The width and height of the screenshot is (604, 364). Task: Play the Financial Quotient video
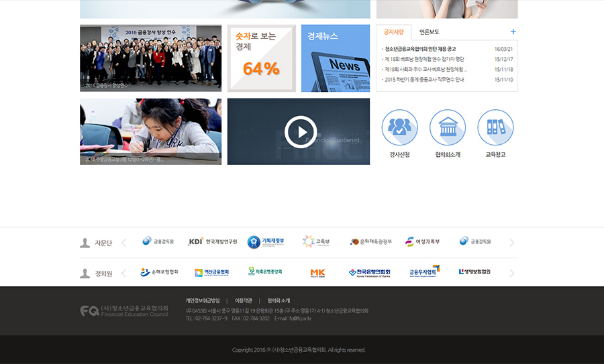(x=299, y=132)
